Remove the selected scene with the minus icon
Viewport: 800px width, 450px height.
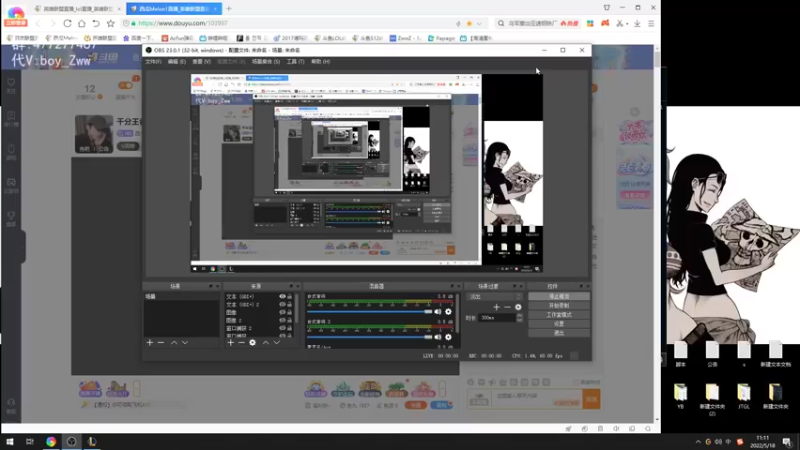[x=161, y=342]
